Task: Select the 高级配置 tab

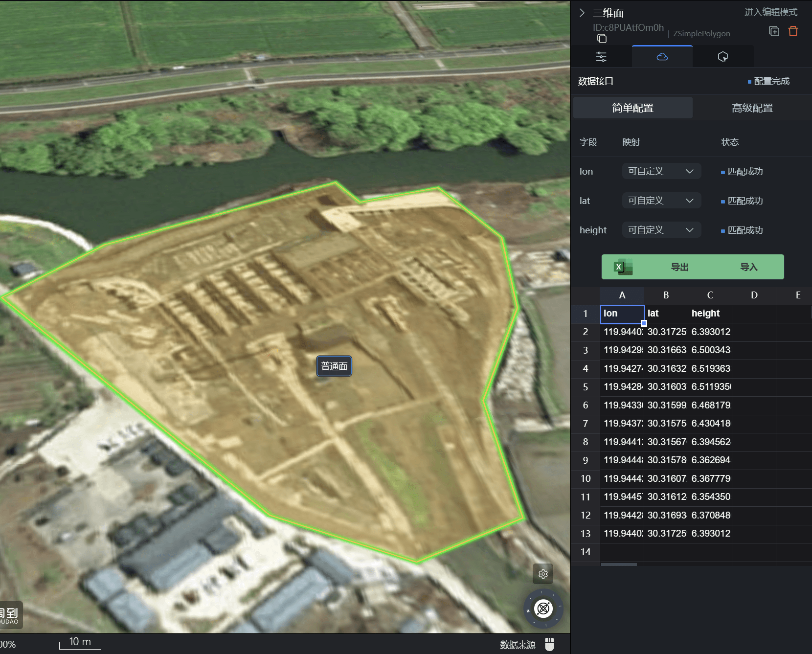Action: coord(752,108)
